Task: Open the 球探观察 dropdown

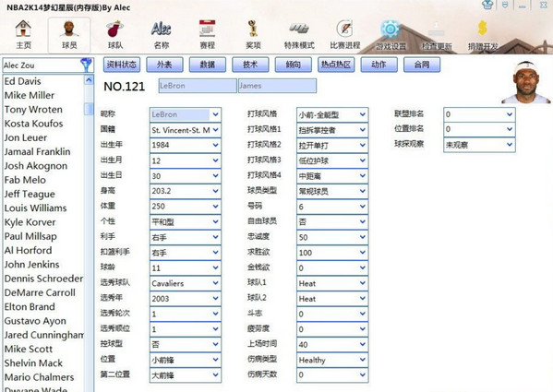Action: point(479,145)
